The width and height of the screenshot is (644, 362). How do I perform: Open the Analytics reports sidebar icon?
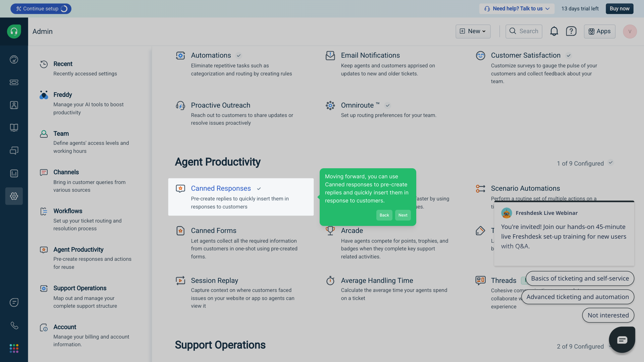[14, 173]
